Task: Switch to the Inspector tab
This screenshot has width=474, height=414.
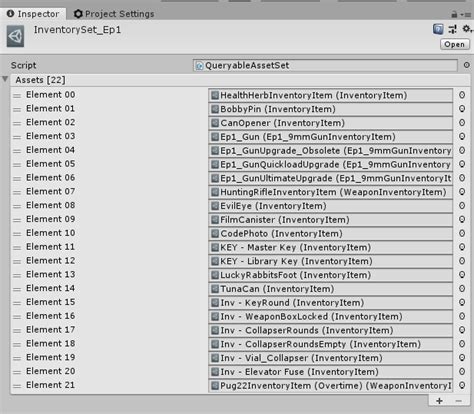Action: coord(33,14)
